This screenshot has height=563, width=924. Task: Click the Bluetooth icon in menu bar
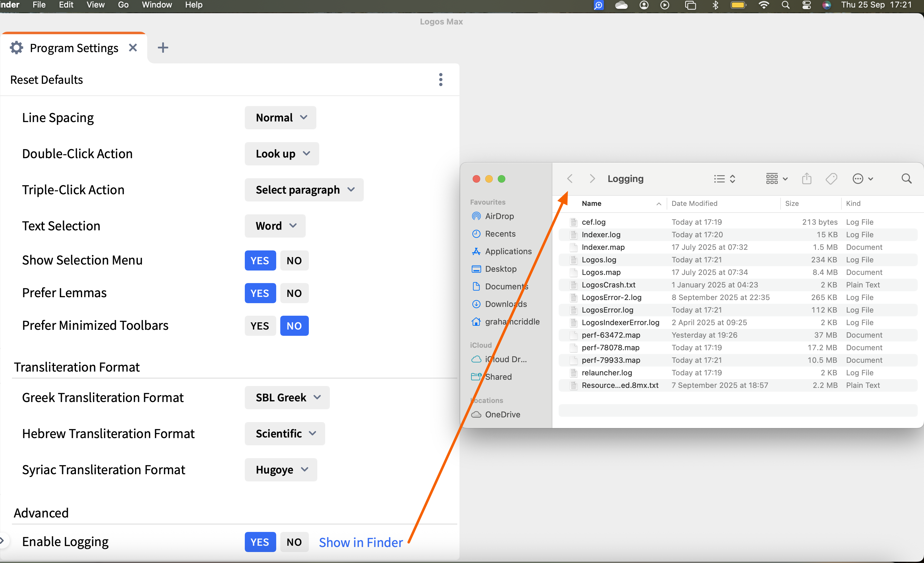[x=715, y=5]
